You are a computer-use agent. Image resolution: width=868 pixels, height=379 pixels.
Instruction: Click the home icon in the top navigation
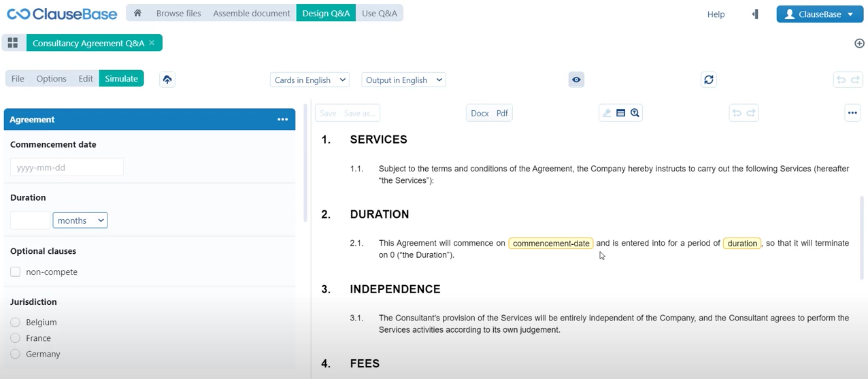point(137,13)
